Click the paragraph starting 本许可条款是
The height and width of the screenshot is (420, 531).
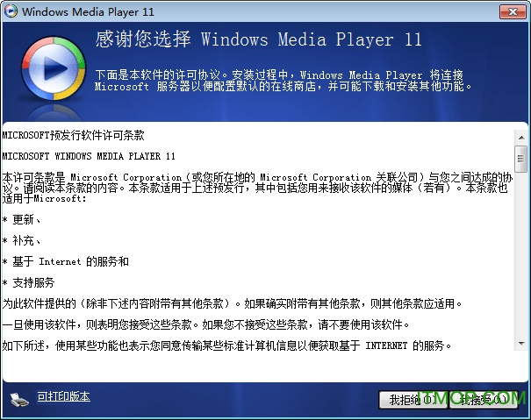[257, 188]
